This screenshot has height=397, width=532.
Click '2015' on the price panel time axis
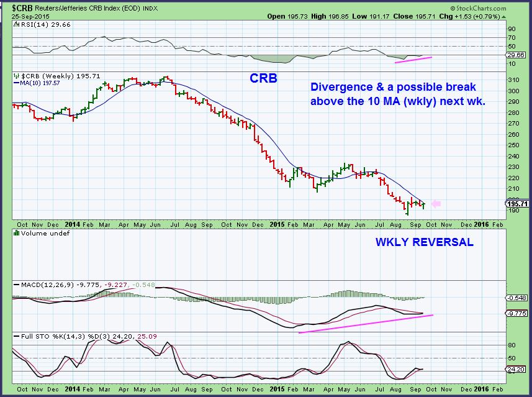(x=277, y=224)
